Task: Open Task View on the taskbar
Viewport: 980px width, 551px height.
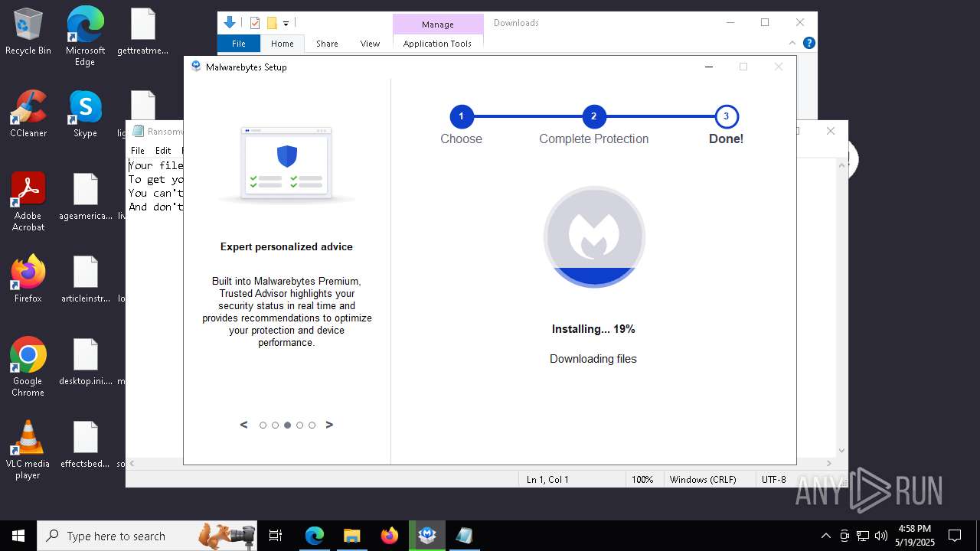Action: (x=276, y=536)
